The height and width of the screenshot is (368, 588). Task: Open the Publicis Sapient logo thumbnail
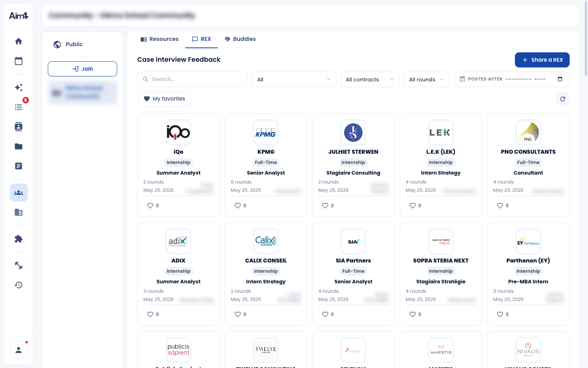coord(178,350)
